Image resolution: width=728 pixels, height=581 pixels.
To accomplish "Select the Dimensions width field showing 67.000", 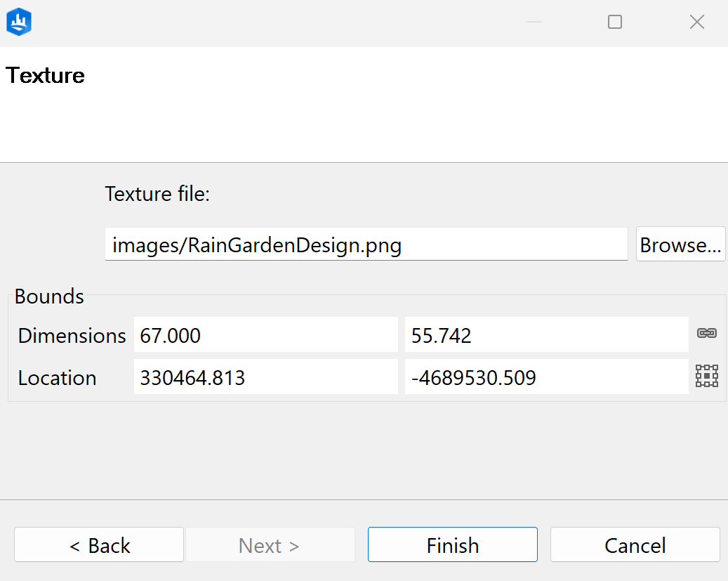I will click(x=265, y=335).
